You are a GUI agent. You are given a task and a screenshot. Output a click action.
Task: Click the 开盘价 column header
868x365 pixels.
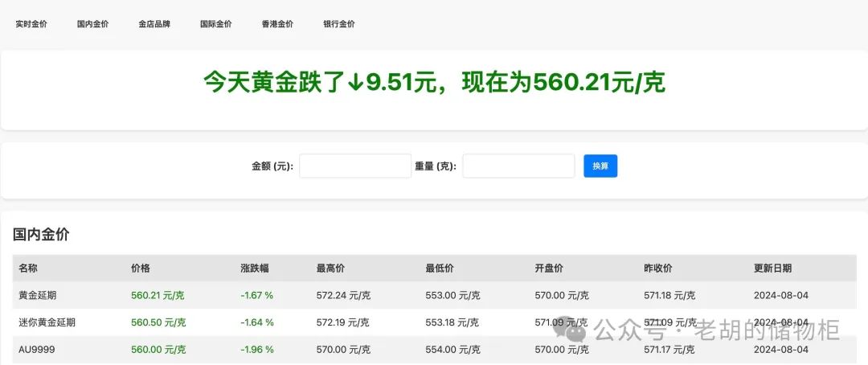coord(549,268)
